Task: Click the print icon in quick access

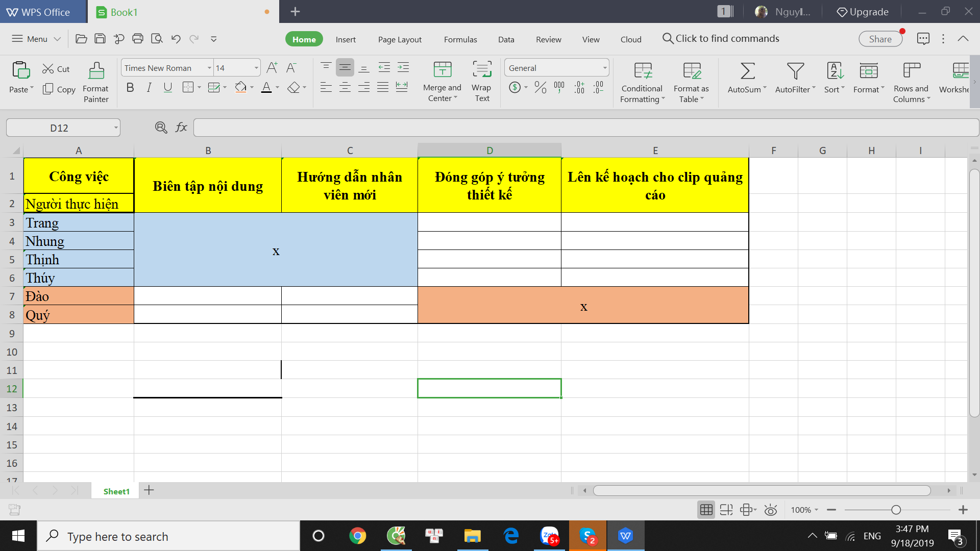Action: [138, 39]
